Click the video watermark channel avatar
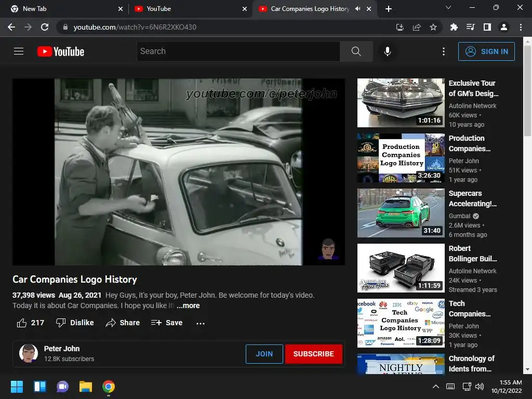This screenshot has width=532, height=399. (328, 249)
